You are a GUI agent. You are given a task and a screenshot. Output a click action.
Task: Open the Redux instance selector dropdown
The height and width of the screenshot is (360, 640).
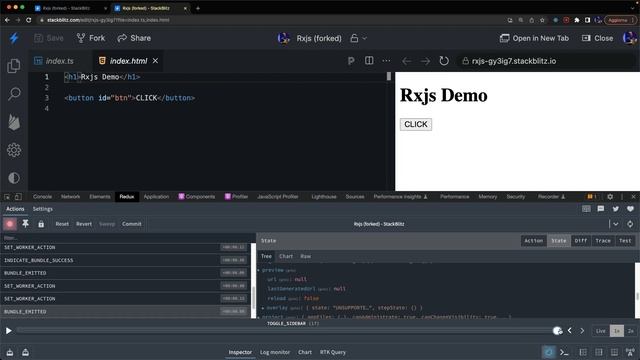point(616,224)
